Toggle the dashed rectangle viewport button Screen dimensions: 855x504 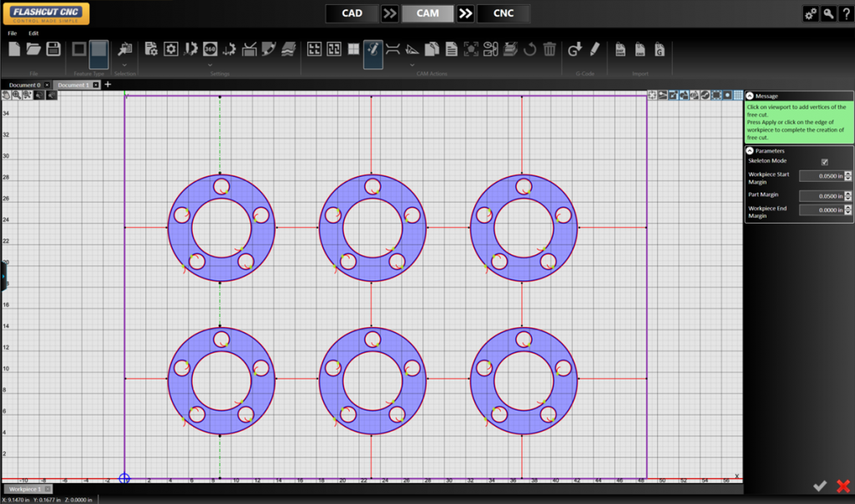pos(716,95)
